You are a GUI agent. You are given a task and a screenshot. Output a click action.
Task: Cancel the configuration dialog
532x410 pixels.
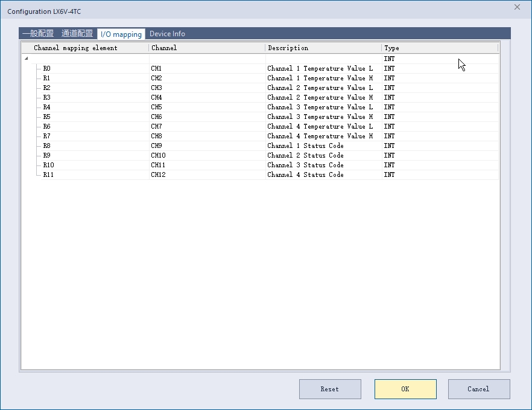coord(479,389)
